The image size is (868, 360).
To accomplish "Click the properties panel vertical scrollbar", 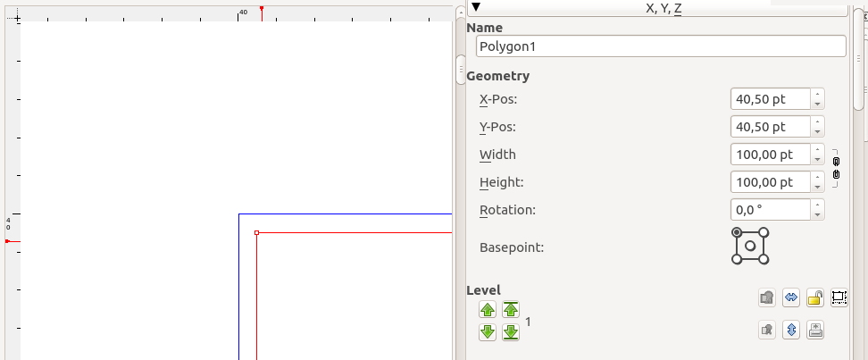I will pyautogui.click(x=860, y=54).
